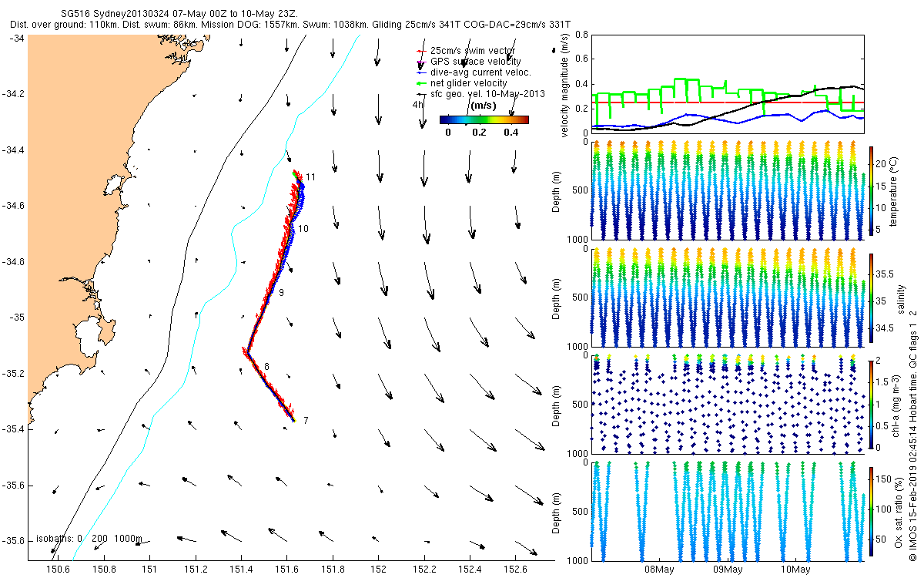The width and height of the screenshot is (924, 578).
Task: Click the velocity (m/s) horizontal color bar
Action: pos(484,119)
